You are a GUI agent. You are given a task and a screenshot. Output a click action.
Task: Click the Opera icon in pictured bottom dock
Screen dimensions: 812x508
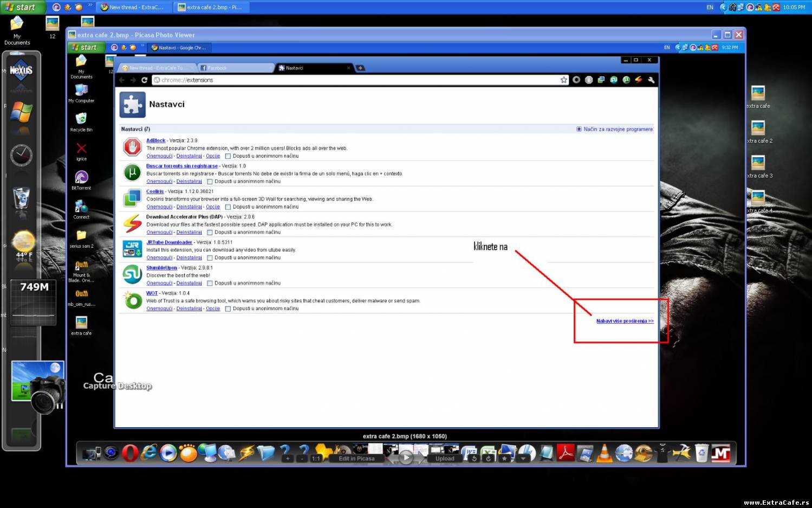pos(130,453)
